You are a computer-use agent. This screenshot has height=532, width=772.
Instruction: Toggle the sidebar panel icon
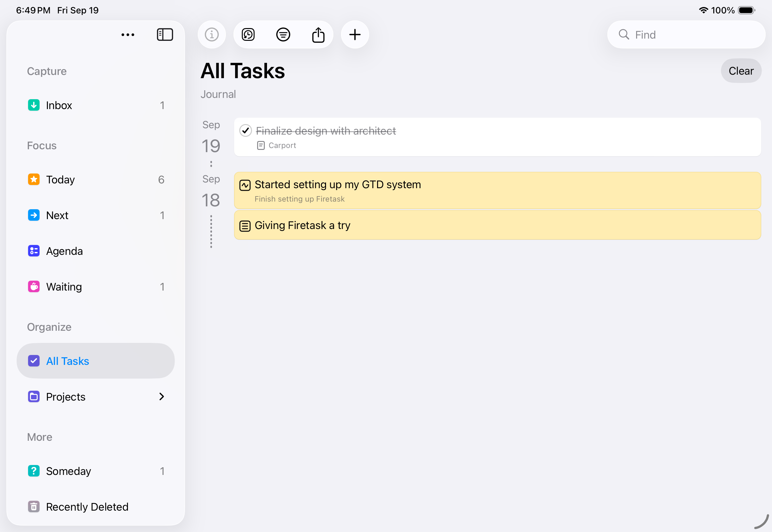[165, 35]
